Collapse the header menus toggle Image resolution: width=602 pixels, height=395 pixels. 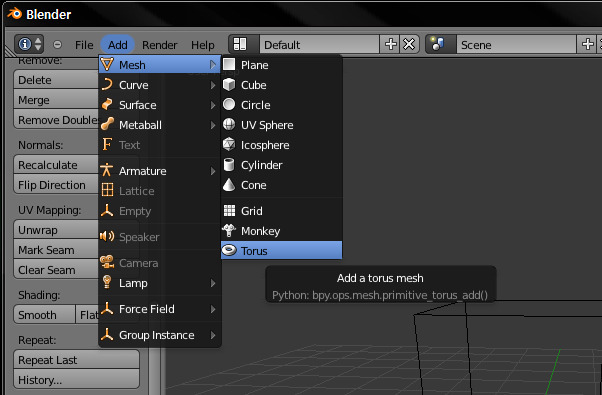tap(57, 45)
